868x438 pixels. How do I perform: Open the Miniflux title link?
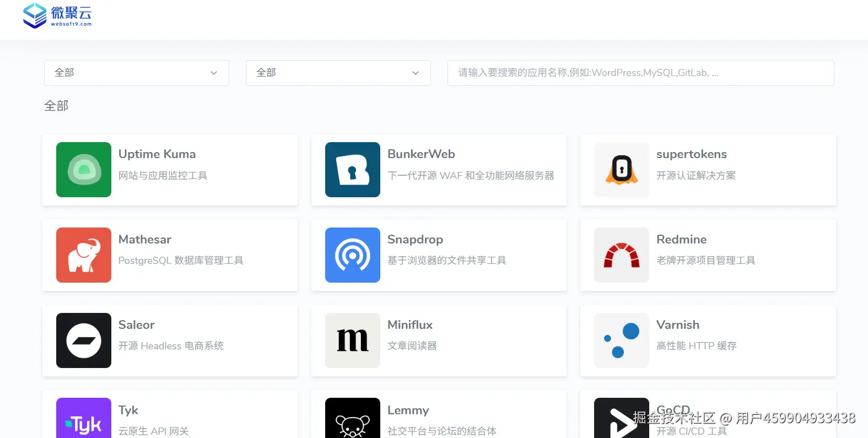coord(410,325)
